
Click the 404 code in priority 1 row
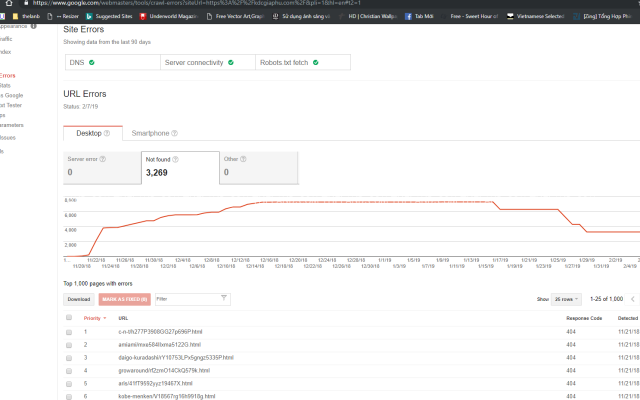click(x=571, y=332)
